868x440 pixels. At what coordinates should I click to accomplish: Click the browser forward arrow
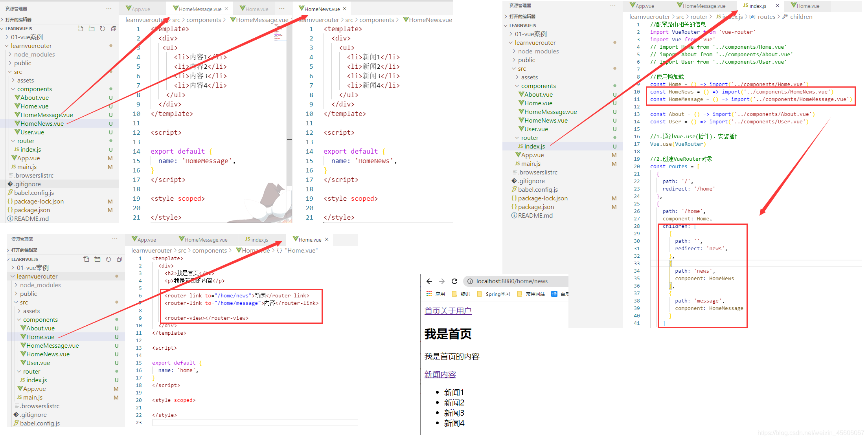442,281
